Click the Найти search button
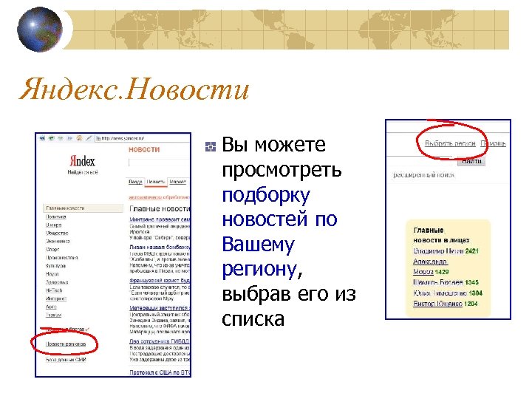The image size is (532, 399). pos(471,161)
